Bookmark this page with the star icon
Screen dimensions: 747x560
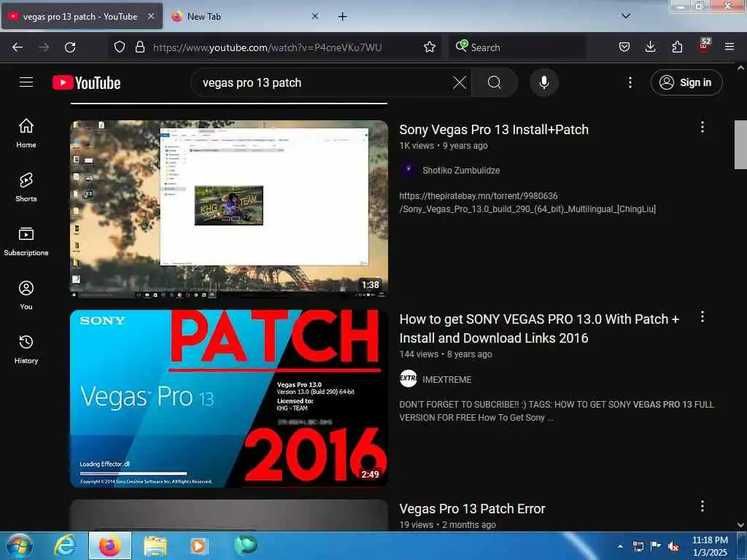[430, 47]
